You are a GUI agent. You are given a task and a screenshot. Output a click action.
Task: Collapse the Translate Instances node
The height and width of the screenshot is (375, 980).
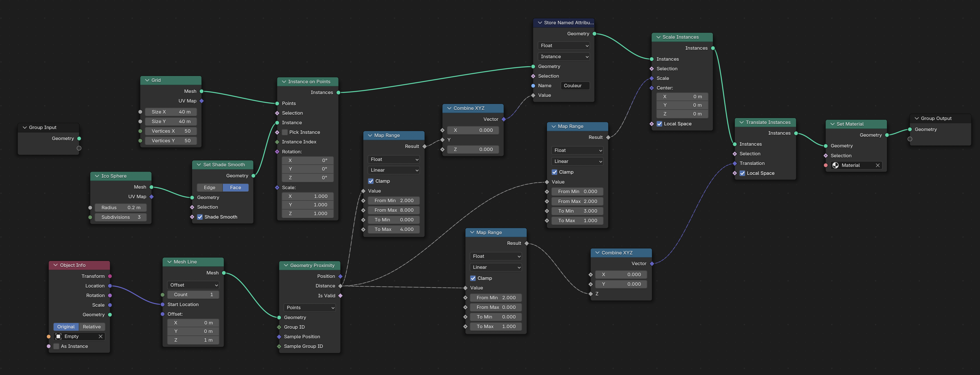[741, 122]
